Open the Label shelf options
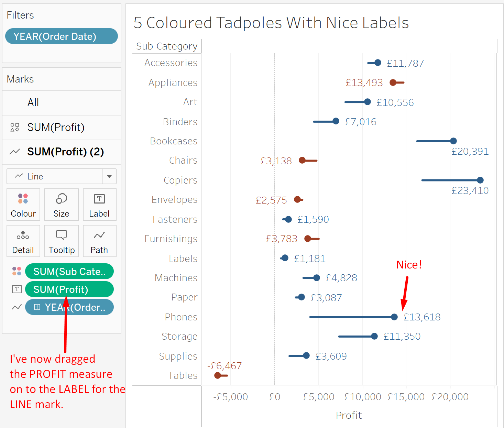The height and width of the screenshot is (428, 504). click(x=99, y=205)
